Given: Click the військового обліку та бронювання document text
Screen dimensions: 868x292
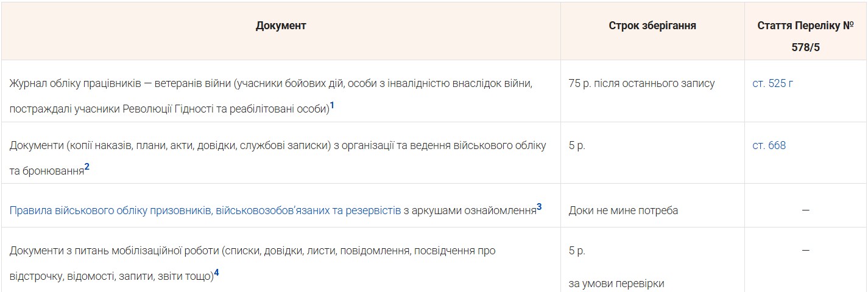Looking at the screenshot, I should coord(278,158).
